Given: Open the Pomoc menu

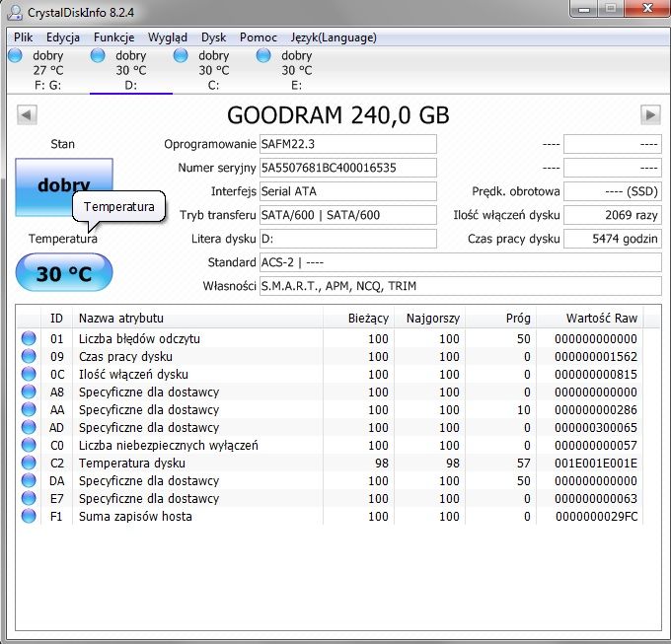Looking at the screenshot, I should coord(259,37).
